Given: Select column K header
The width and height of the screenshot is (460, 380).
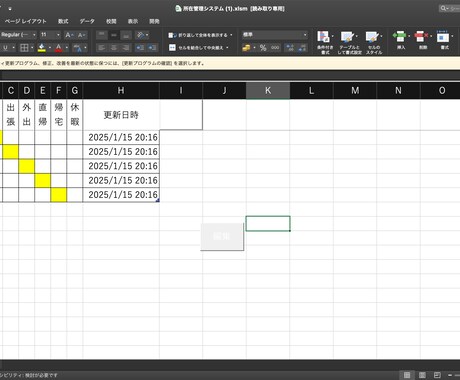Looking at the screenshot, I should point(268,91).
